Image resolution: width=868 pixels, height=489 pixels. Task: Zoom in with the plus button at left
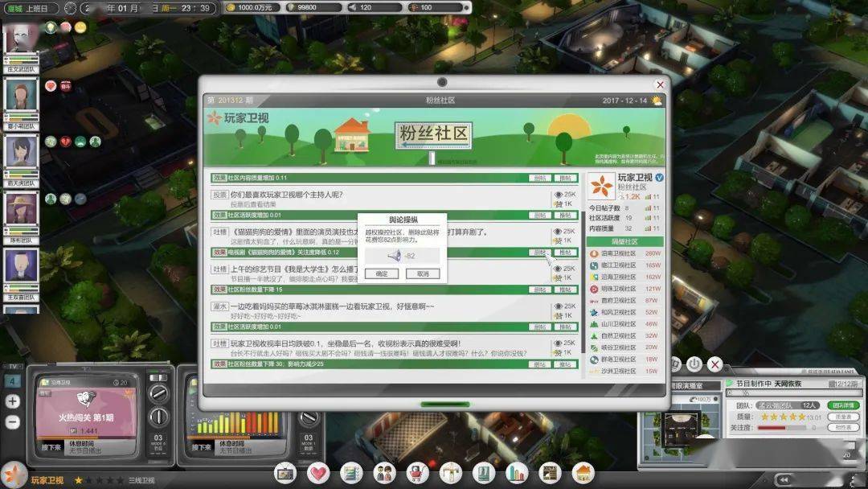coord(12,401)
